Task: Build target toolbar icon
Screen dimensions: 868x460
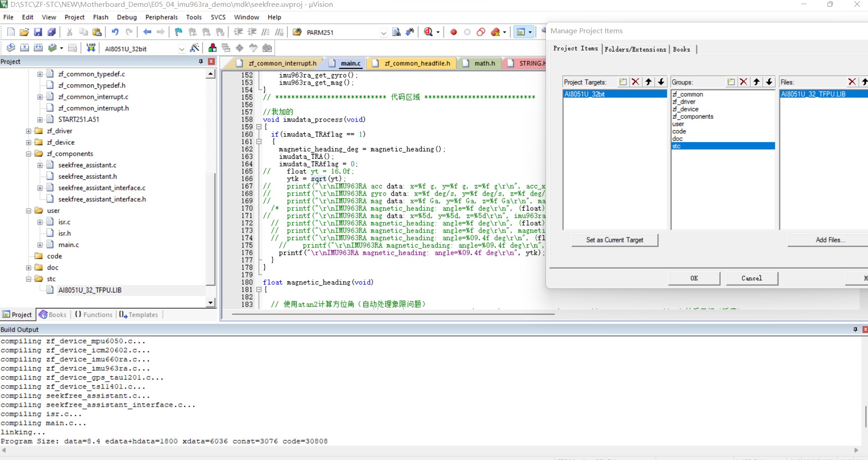Action: 25,48
